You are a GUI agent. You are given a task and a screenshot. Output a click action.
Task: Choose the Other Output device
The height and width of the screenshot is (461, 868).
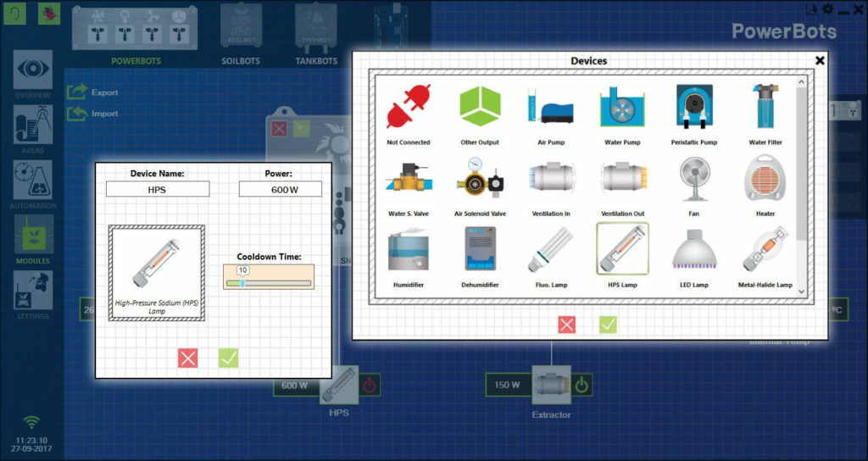pos(480,106)
